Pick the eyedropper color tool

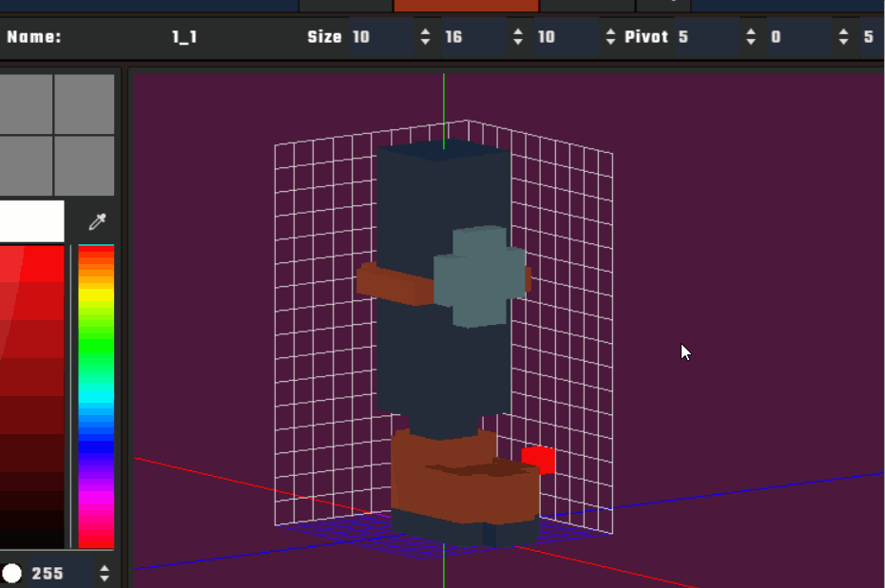click(97, 221)
